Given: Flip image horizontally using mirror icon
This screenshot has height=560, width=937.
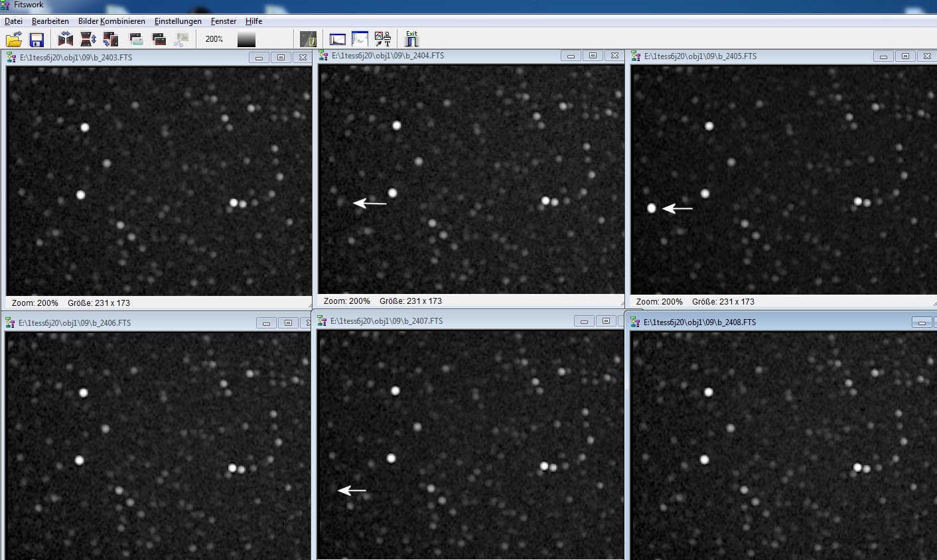Looking at the screenshot, I should pos(66,39).
